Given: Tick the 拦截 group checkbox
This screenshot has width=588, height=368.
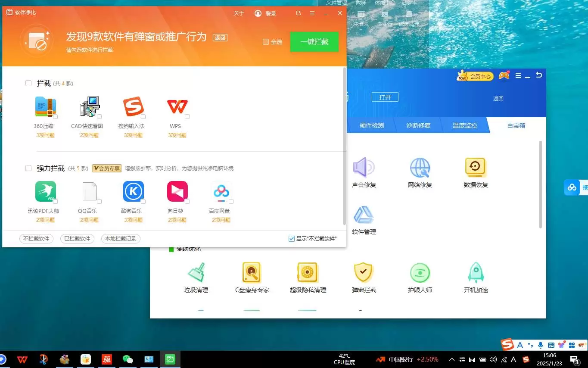Looking at the screenshot, I should (28, 83).
